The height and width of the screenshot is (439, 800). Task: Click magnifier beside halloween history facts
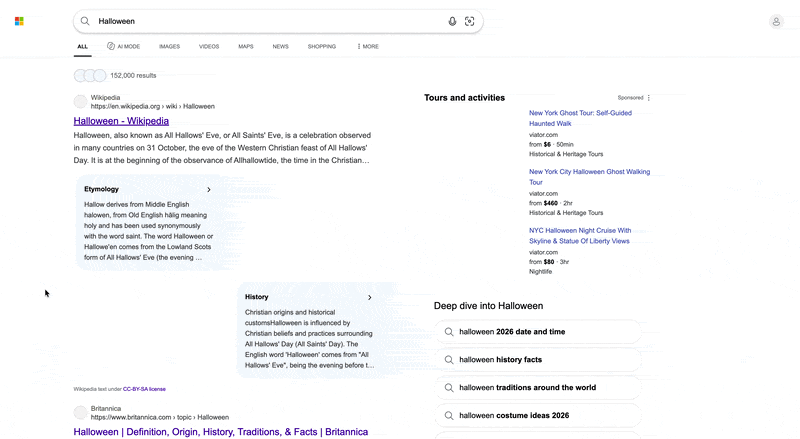tap(449, 360)
